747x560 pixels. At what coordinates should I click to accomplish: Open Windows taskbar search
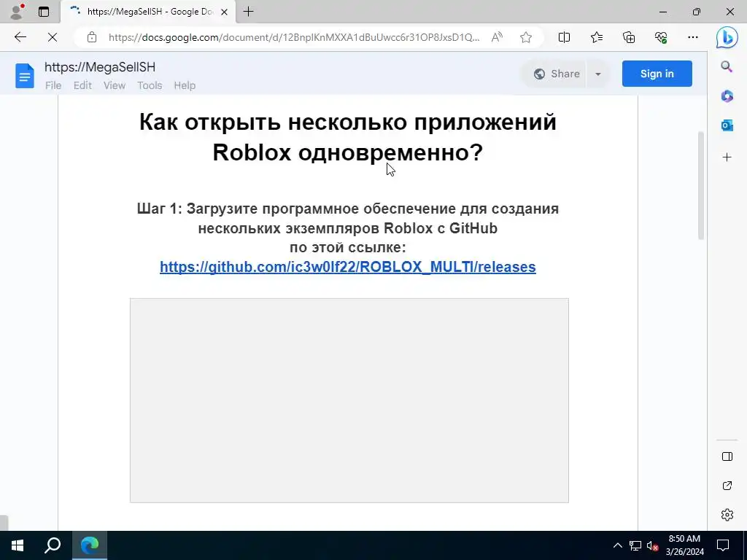point(53,545)
